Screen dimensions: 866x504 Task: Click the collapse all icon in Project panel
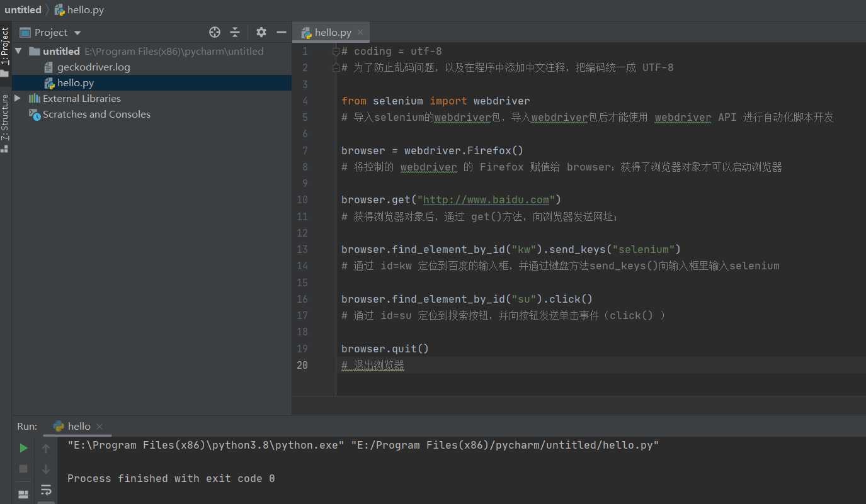(235, 32)
